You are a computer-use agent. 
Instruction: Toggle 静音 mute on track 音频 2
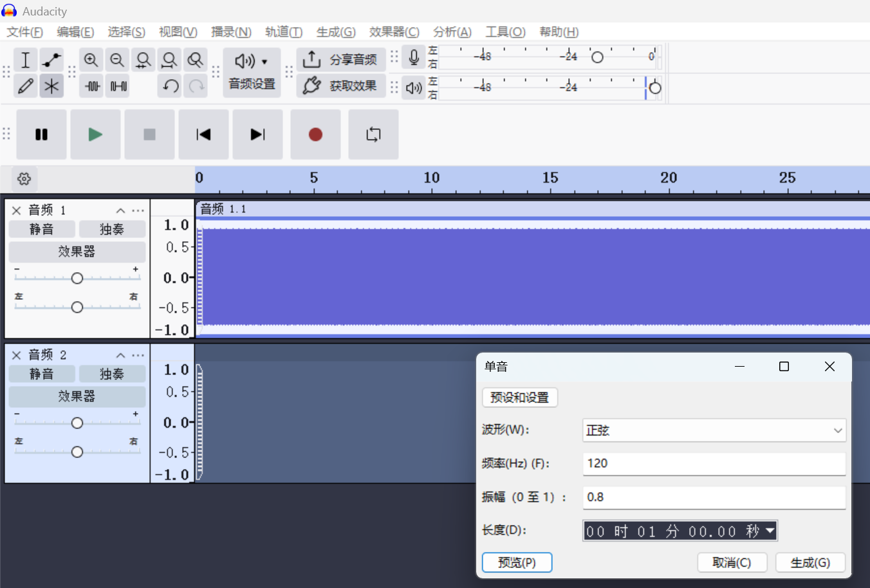click(x=42, y=374)
